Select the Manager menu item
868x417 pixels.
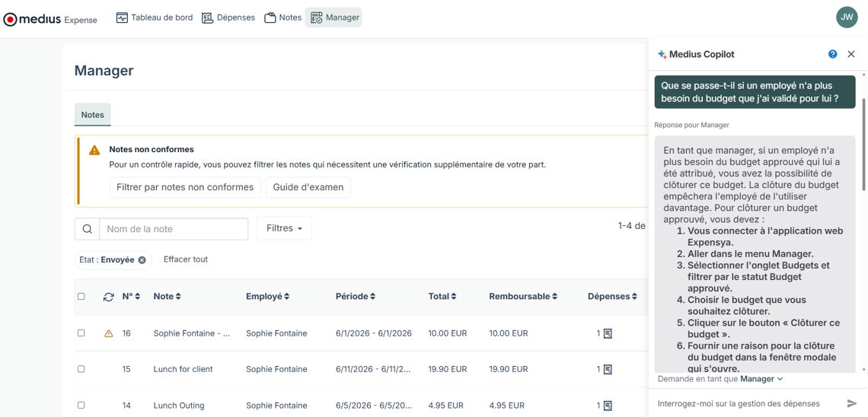(333, 18)
